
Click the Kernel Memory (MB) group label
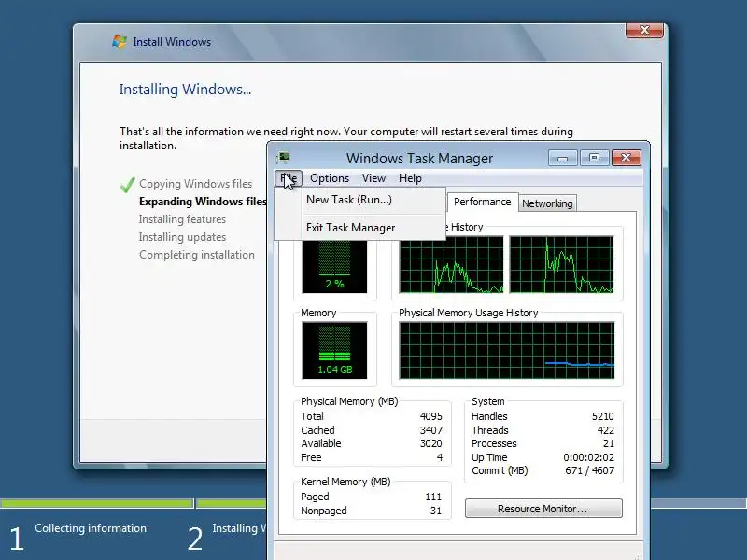[345, 482]
